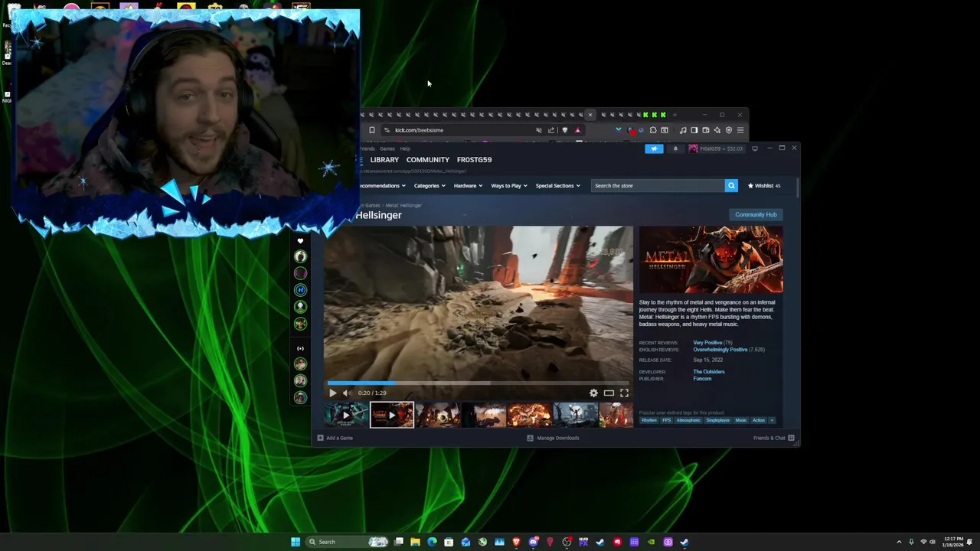Viewport: 980px width, 551px height.
Task: Open FR0stG59 account wallet dropdown
Action: [x=717, y=148]
